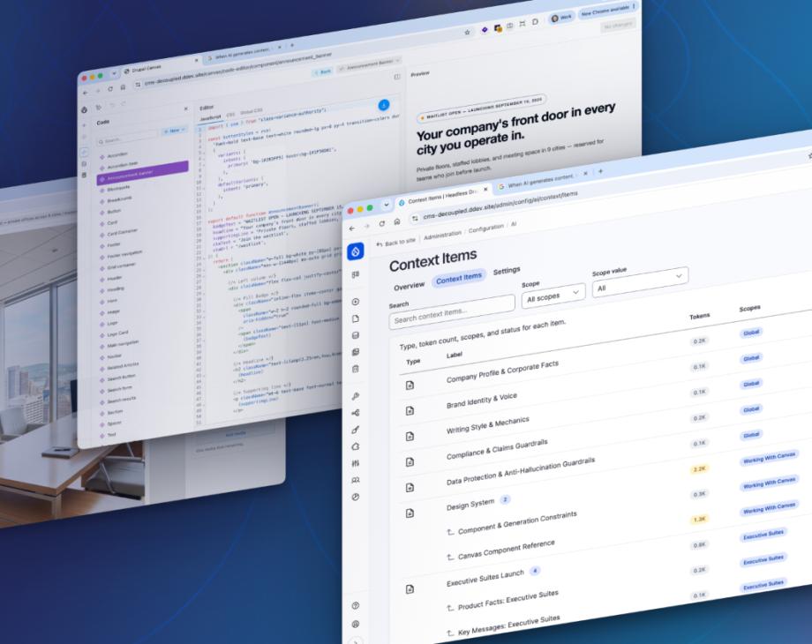
Task: Click the document icon for Design System row
Action: click(410, 513)
